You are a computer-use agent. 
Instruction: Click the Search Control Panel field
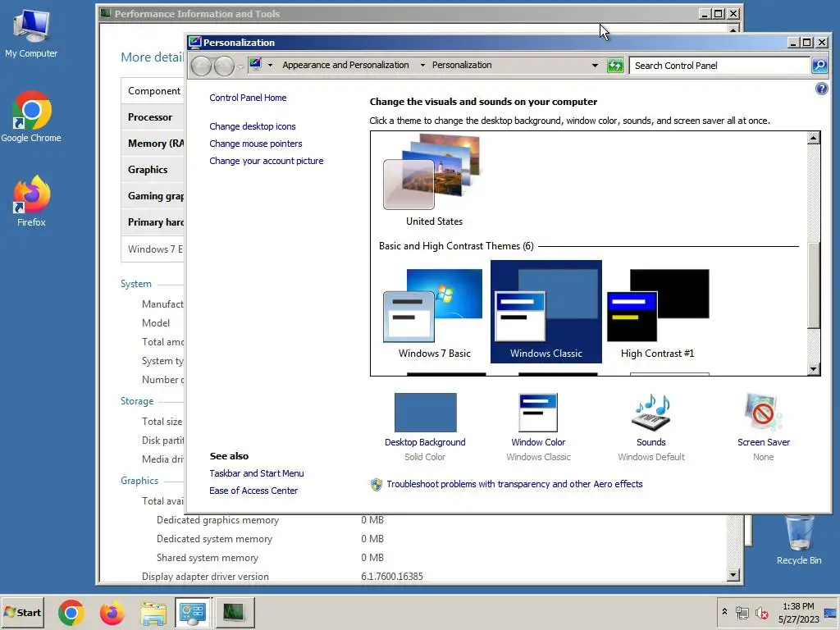pyautogui.click(x=719, y=66)
